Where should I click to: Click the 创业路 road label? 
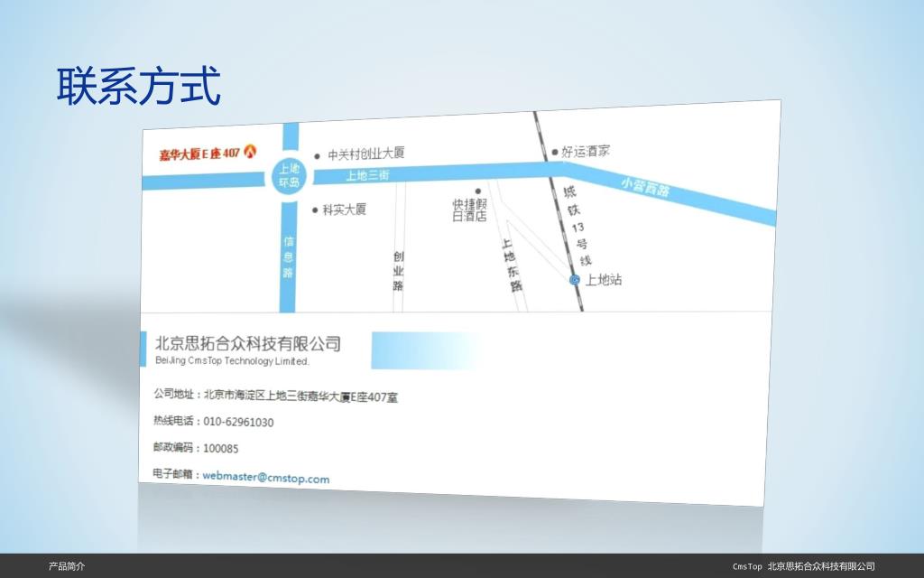coord(398,271)
